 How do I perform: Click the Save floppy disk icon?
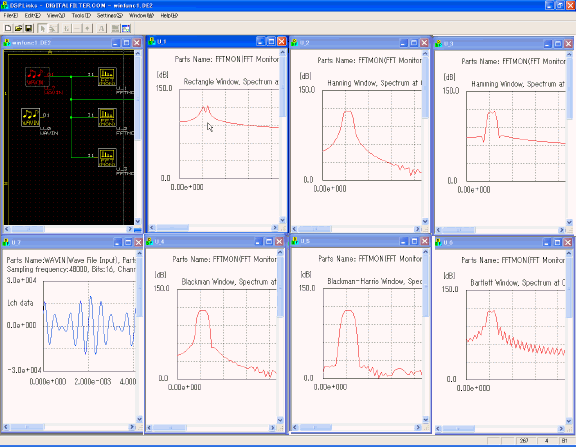point(28,28)
